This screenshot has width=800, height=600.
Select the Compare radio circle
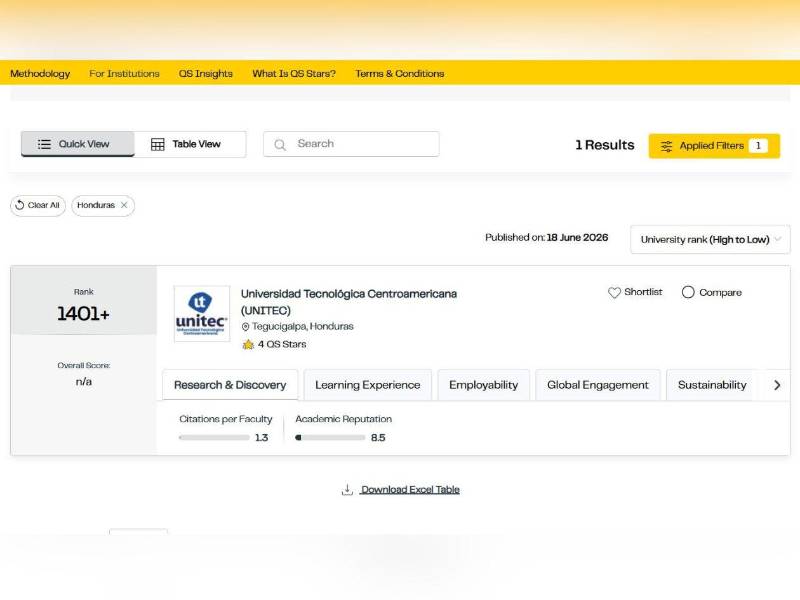(x=688, y=292)
